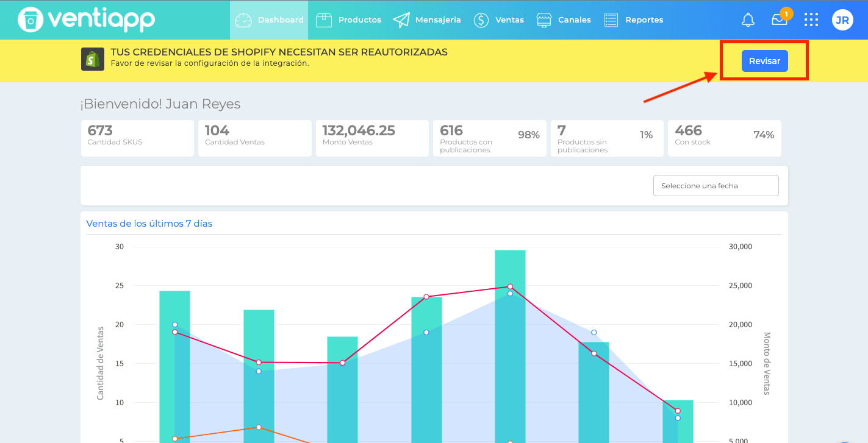Open the Productos menu
The image size is (868, 443).
(348, 20)
